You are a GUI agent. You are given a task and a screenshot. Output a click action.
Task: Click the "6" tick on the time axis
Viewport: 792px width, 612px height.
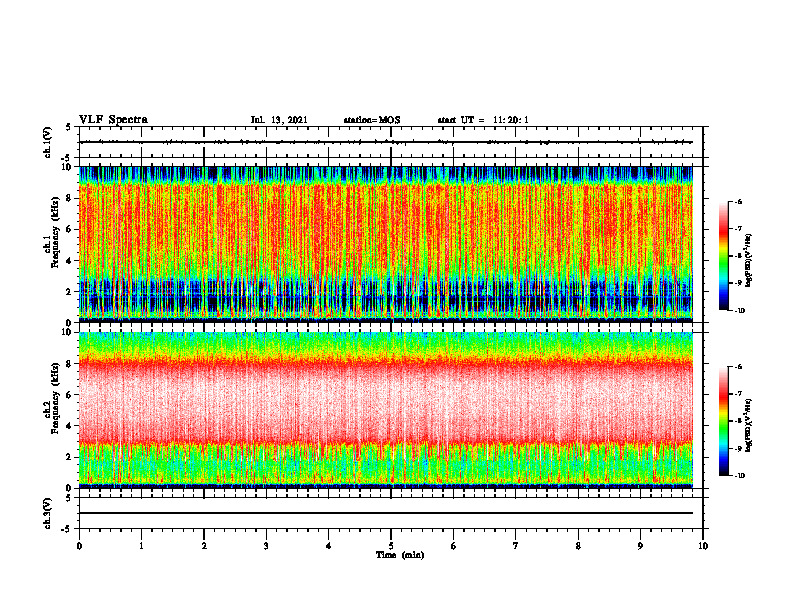[x=454, y=546]
